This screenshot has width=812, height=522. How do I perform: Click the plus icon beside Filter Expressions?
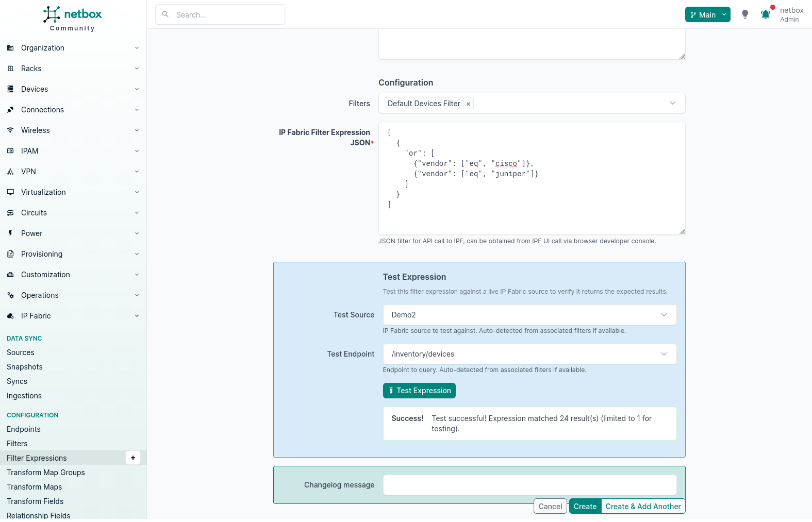pos(133,458)
